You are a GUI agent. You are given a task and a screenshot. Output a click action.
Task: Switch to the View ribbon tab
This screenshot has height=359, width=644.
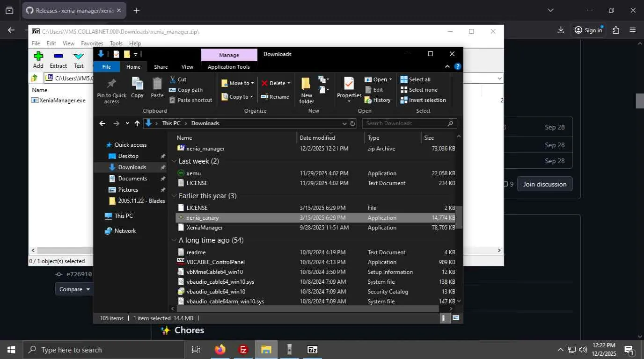pos(187,67)
